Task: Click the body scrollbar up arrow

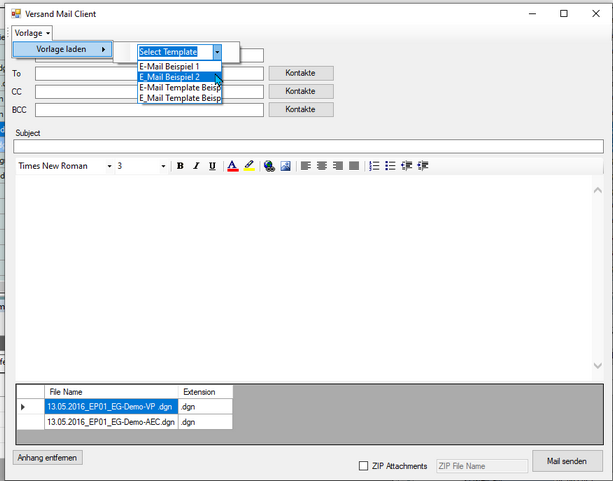Action: point(598,190)
